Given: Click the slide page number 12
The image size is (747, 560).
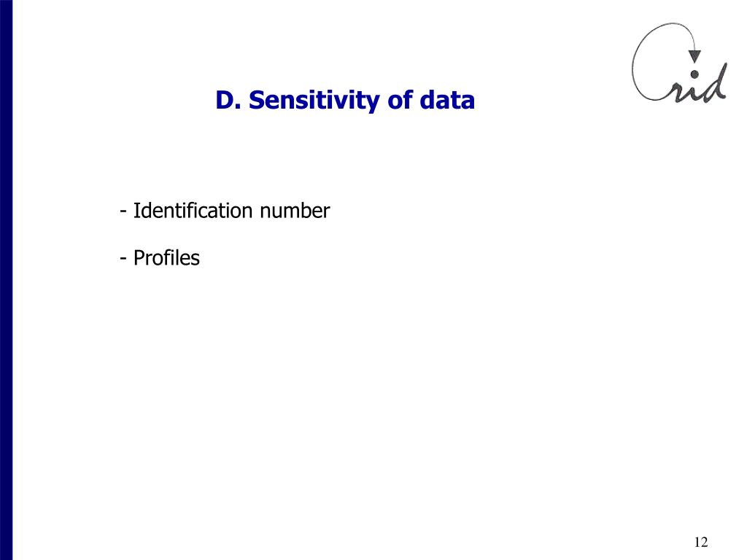Looking at the screenshot, I should point(701,542).
